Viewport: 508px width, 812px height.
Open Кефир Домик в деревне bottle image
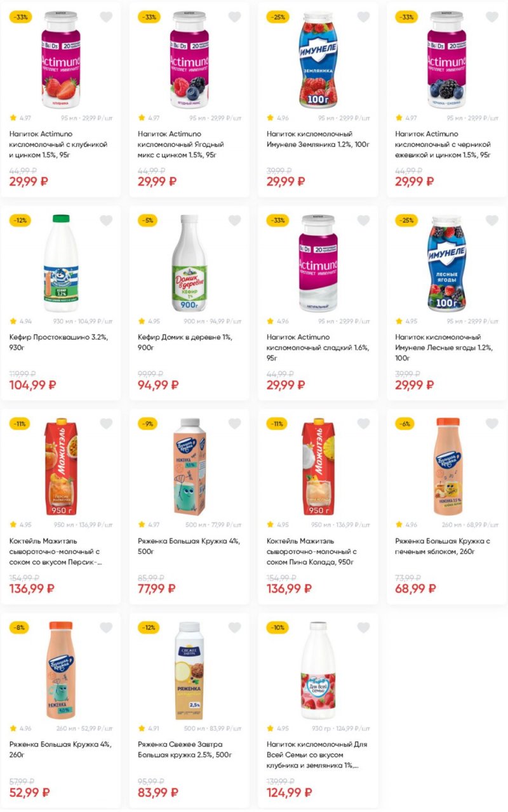coord(189,263)
